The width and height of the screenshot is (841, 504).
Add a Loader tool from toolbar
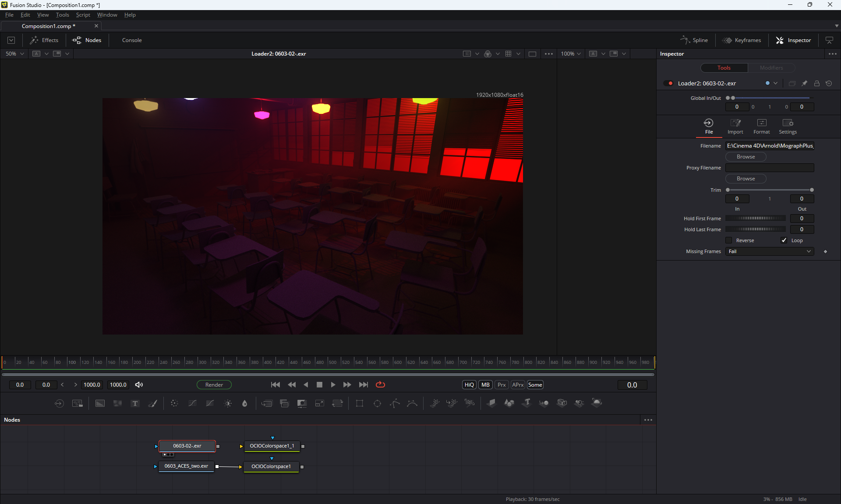[59, 403]
